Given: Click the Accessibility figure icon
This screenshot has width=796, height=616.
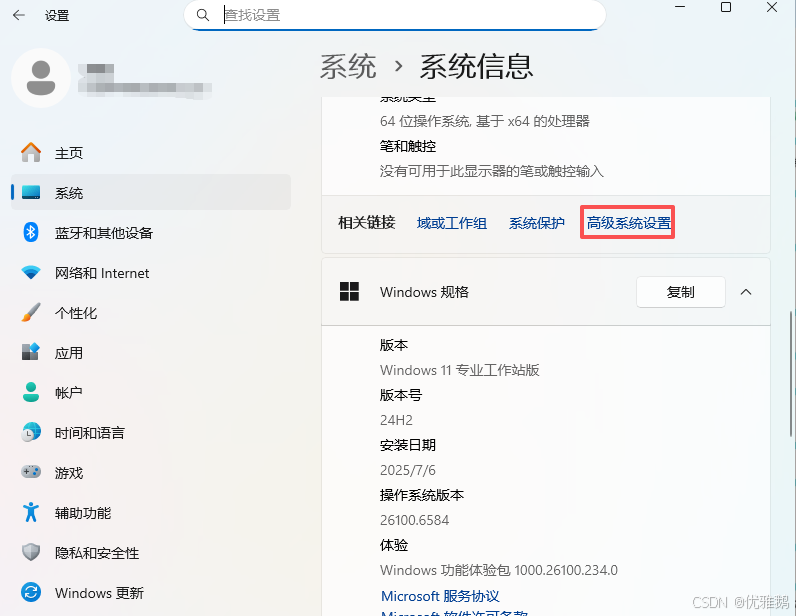Looking at the screenshot, I should pyautogui.click(x=31, y=512).
